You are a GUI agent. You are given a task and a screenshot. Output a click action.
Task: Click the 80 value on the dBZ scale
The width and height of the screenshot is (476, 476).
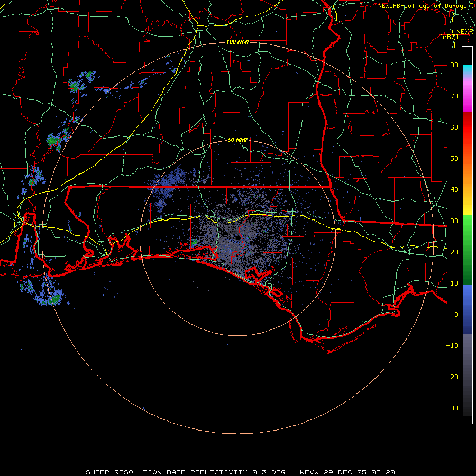[x=454, y=65]
